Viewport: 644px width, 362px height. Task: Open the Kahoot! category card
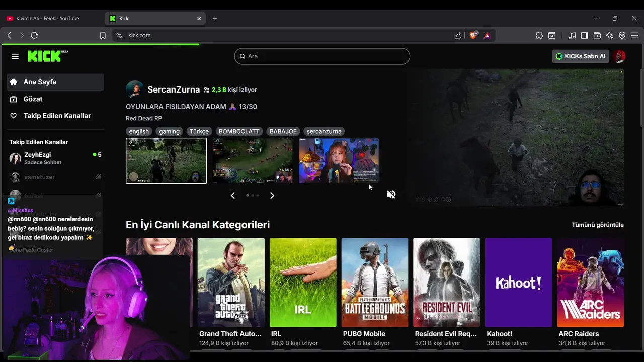point(519,283)
